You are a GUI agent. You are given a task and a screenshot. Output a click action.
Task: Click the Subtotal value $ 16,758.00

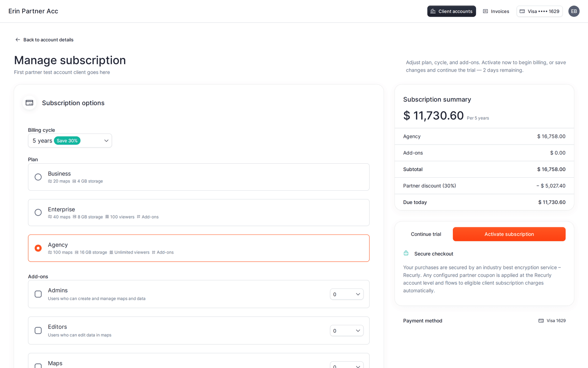551,169
